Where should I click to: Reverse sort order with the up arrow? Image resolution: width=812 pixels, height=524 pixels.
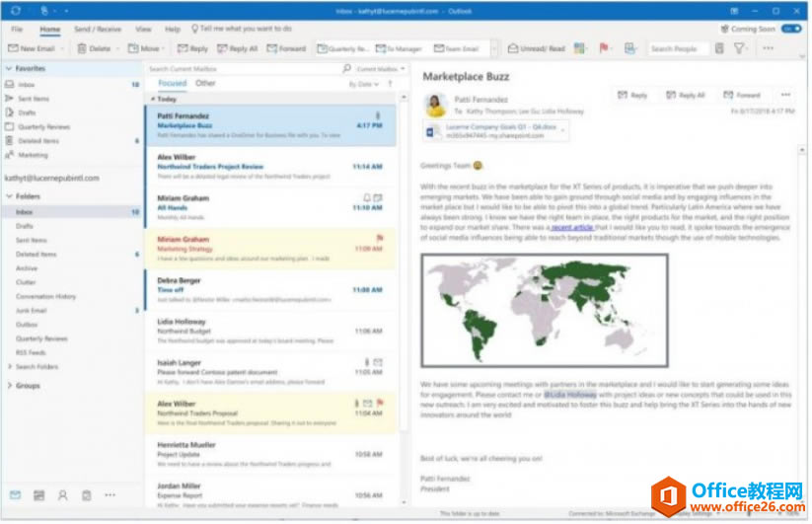pos(390,84)
